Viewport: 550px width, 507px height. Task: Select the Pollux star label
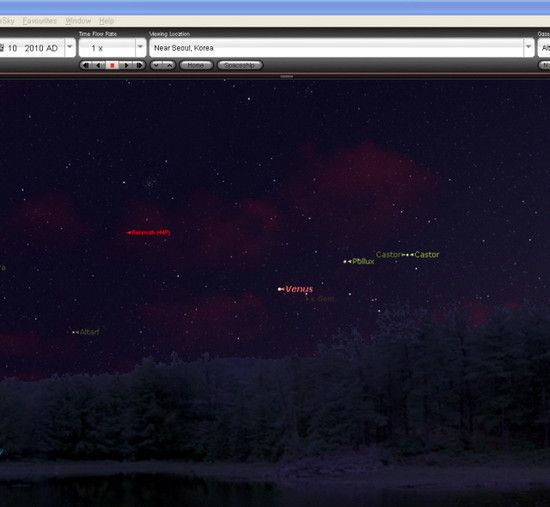point(363,261)
